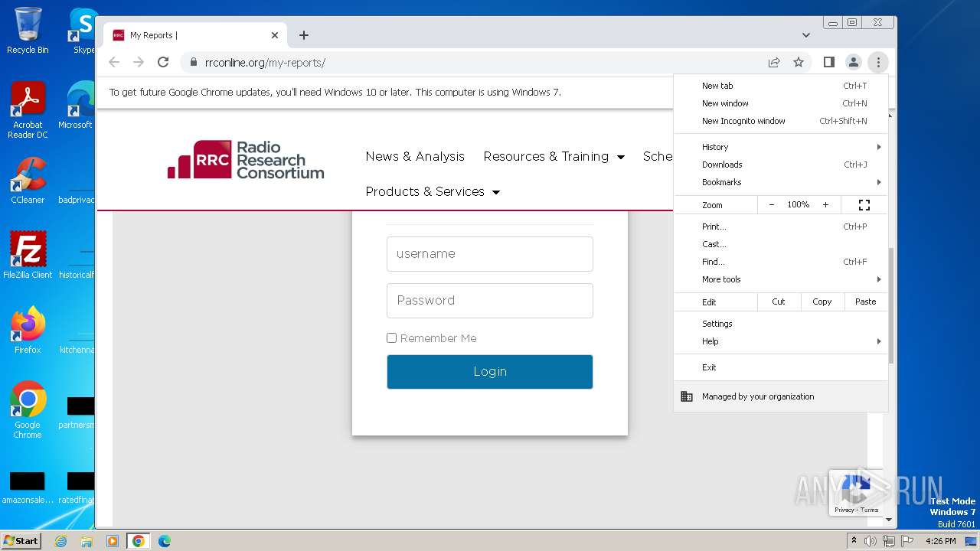Viewport: 980px width, 551px height.
Task: View site info via the lock icon
Action: pyautogui.click(x=193, y=62)
